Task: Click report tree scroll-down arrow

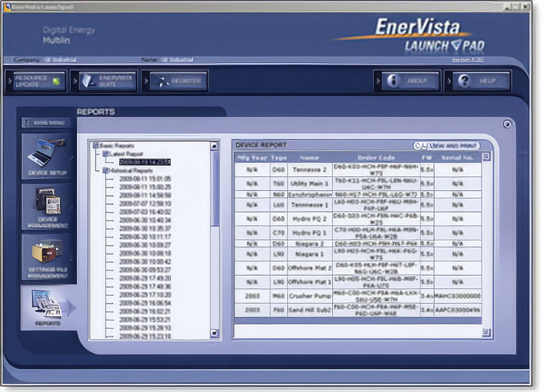Action: 214,333
